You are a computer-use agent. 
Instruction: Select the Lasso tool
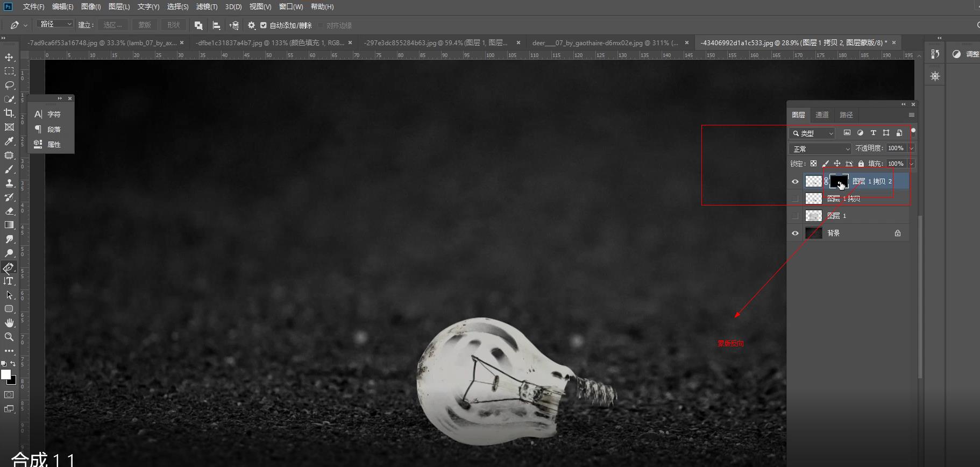click(x=9, y=85)
